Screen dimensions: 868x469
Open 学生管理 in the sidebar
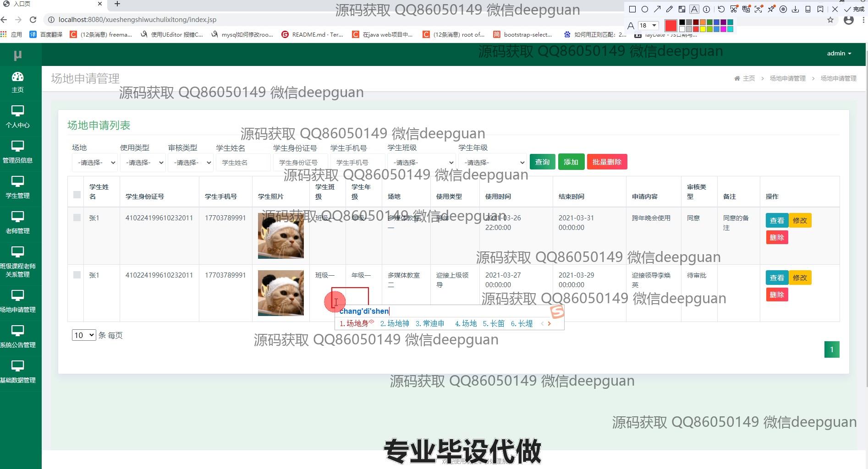tap(17, 187)
